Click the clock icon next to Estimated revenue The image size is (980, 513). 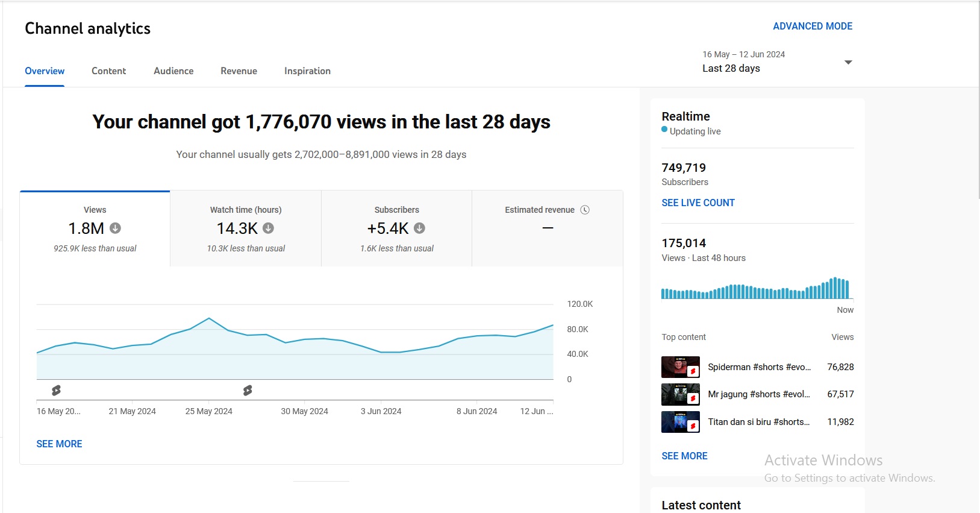(x=585, y=210)
